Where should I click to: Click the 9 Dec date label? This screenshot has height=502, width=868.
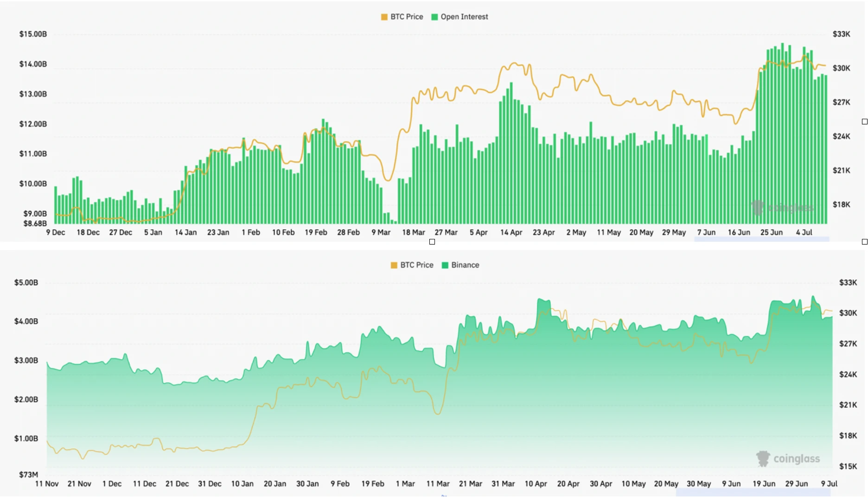[56, 232]
